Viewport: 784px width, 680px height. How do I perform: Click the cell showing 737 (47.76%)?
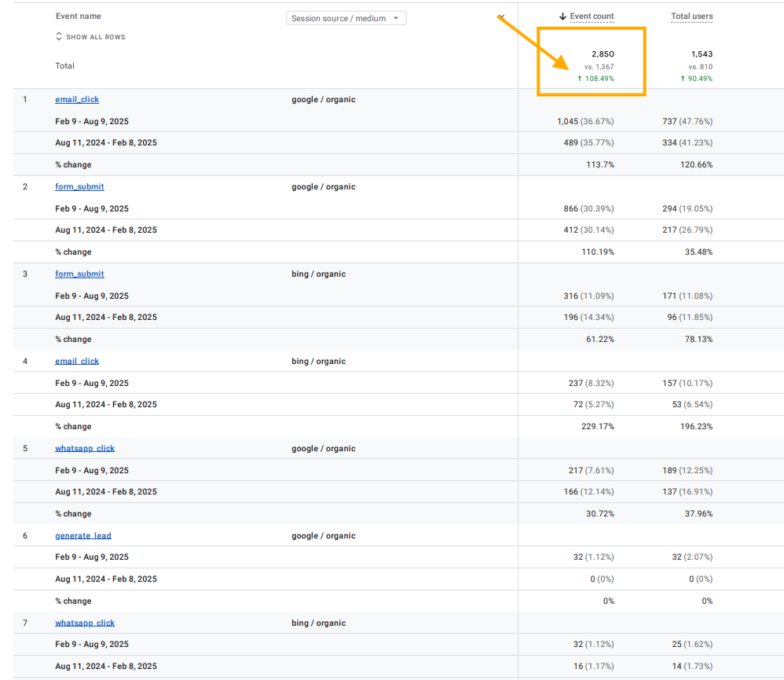pos(687,122)
